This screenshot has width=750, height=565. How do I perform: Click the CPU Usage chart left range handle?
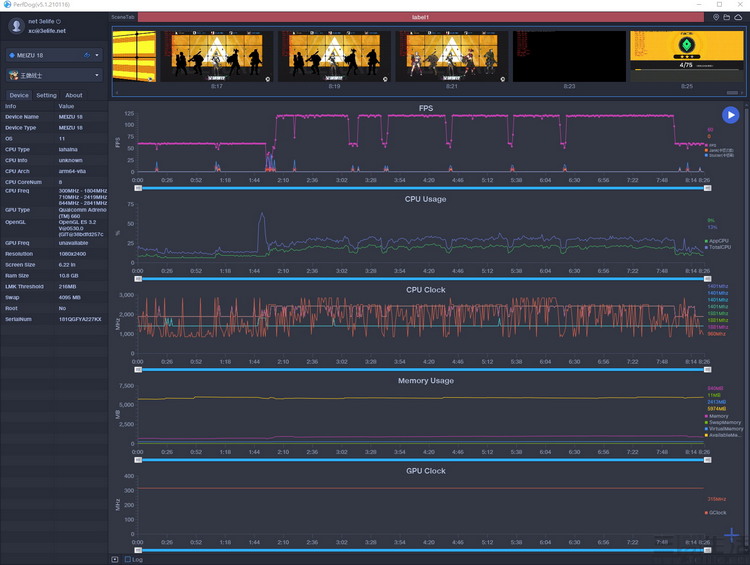pyautogui.click(x=138, y=279)
